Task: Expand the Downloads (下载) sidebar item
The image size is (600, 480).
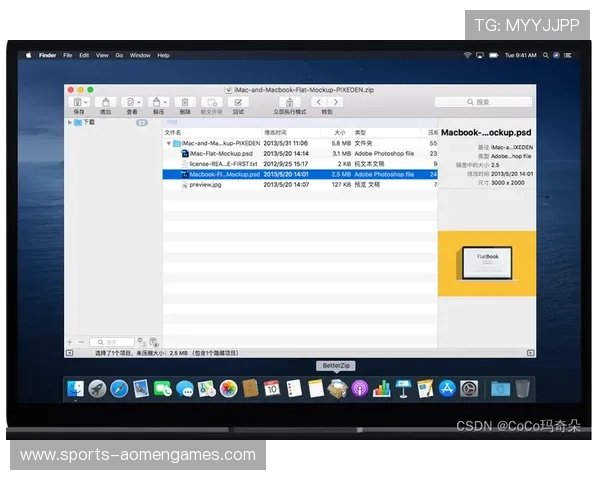Action: pos(70,122)
